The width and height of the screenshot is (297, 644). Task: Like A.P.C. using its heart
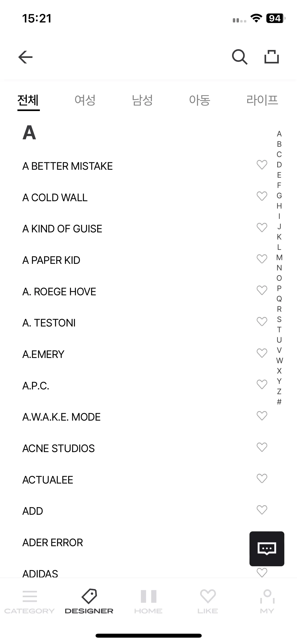click(x=262, y=384)
